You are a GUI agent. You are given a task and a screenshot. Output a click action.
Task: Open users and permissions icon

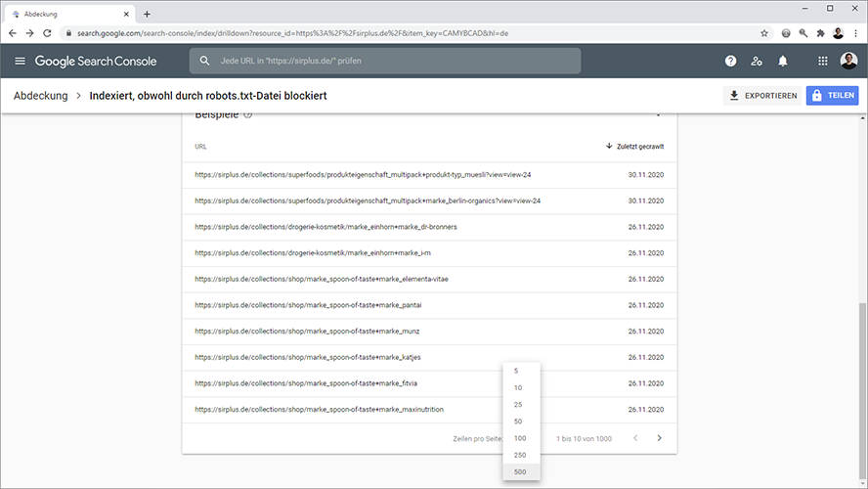(x=757, y=61)
